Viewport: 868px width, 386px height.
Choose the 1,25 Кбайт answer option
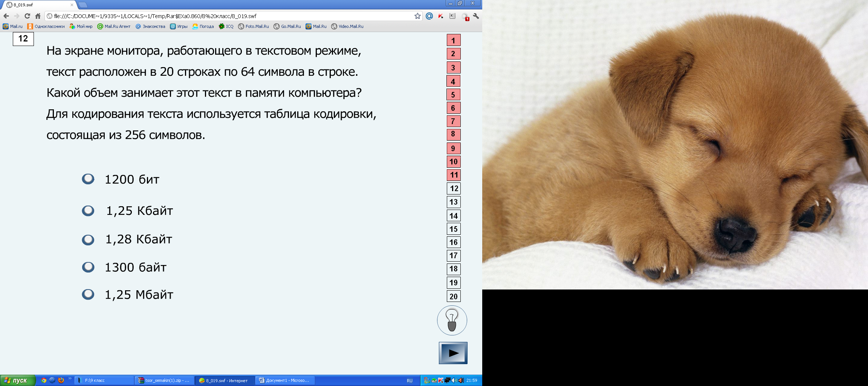click(88, 210)
